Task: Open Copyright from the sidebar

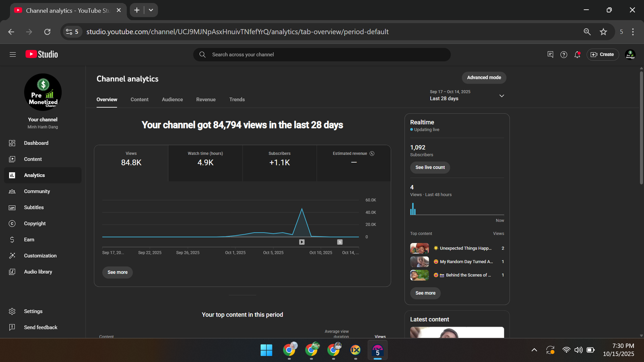Action: 35,224
